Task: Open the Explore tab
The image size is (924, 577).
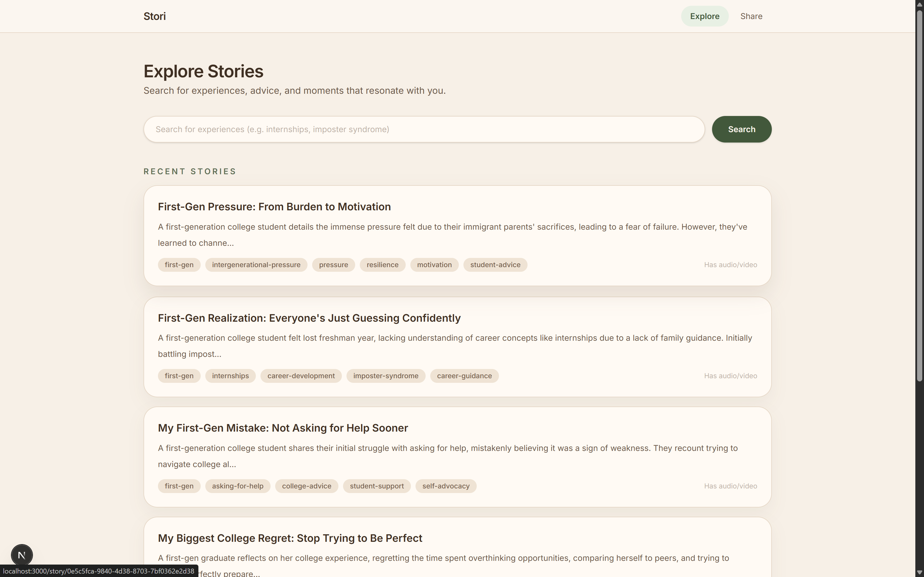Action: pyautogui.click(x=705, y=16)
